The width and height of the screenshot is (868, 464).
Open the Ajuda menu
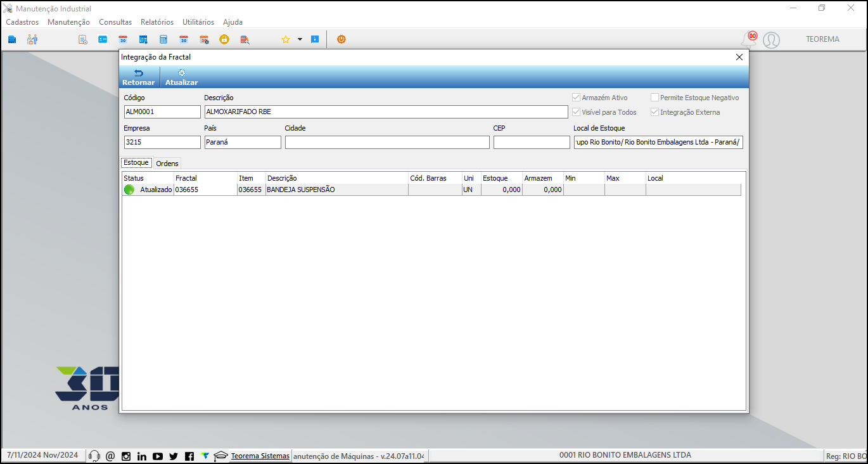(x=233, y=22)
